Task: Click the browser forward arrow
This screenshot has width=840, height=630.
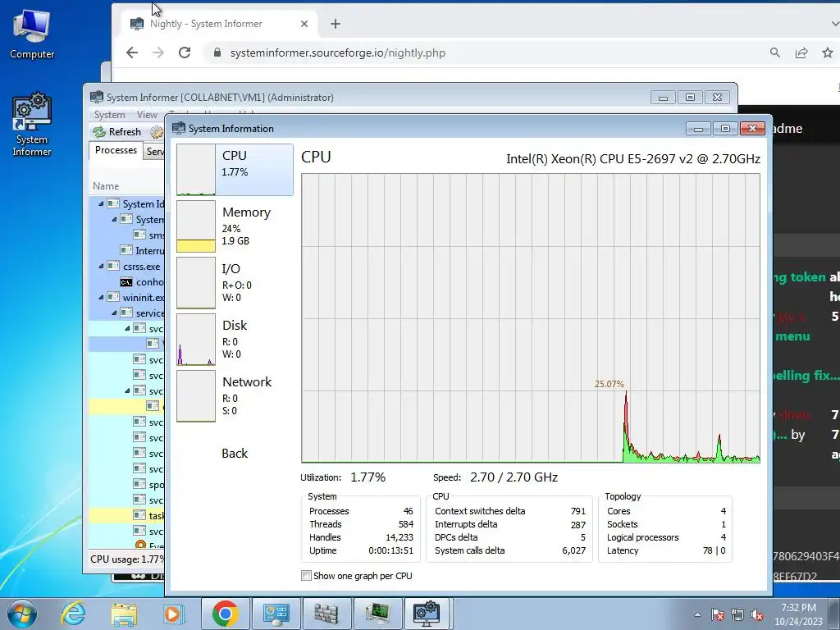Action: 158,52
